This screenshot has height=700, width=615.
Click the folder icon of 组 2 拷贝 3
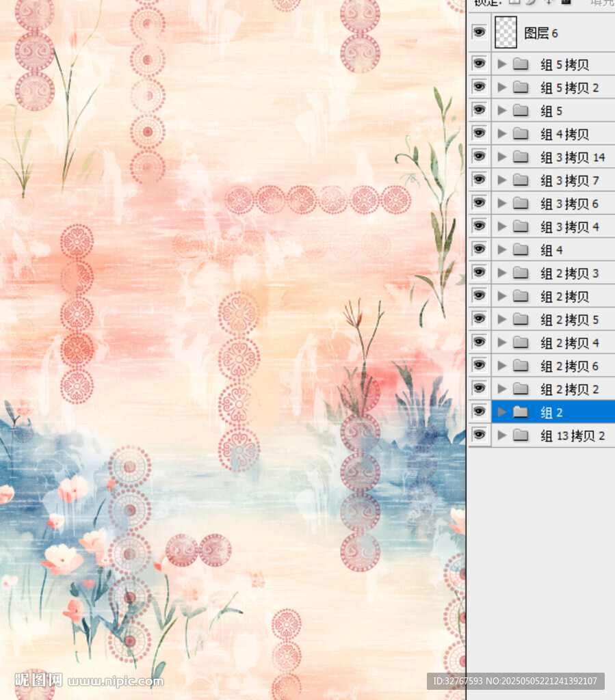pyautogui.click(x=521, y=273)
